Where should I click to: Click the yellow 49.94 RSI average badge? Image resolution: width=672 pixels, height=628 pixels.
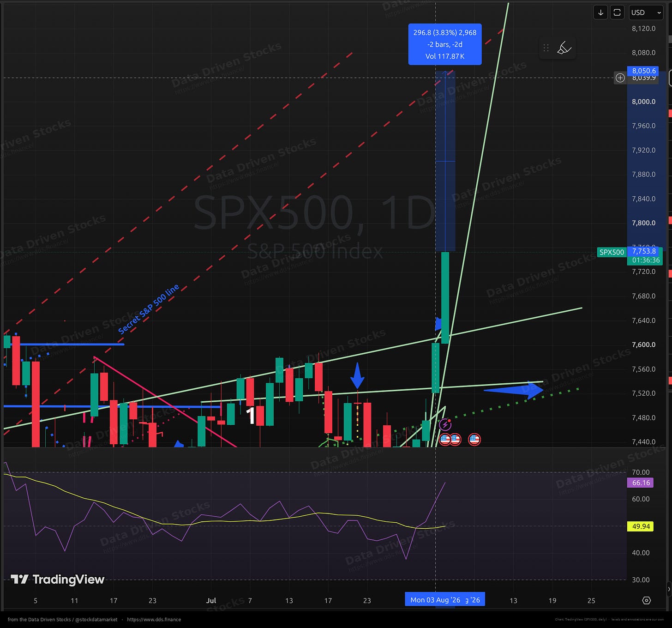[641, 526]
